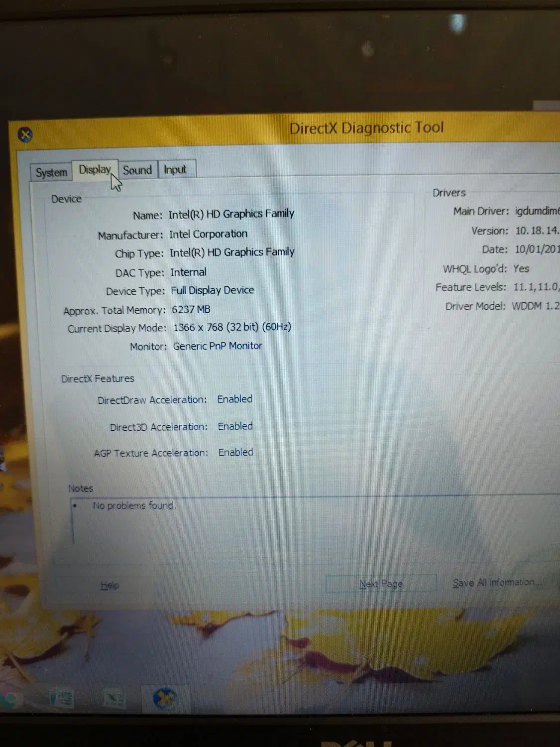
Task: Click the Next Page button
Action: (x=381, y=584)
